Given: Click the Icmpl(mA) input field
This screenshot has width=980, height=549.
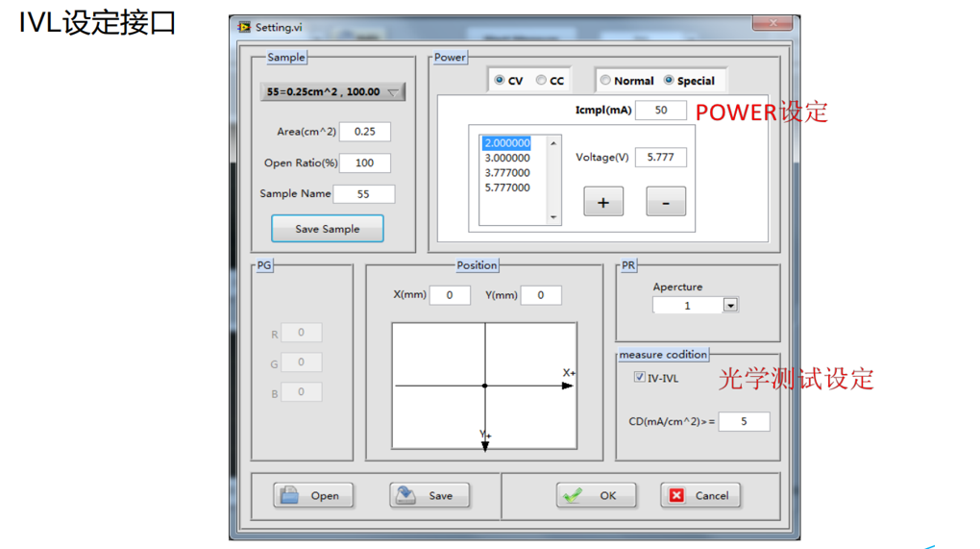Looking at the screenshot, I should [660, 110].
